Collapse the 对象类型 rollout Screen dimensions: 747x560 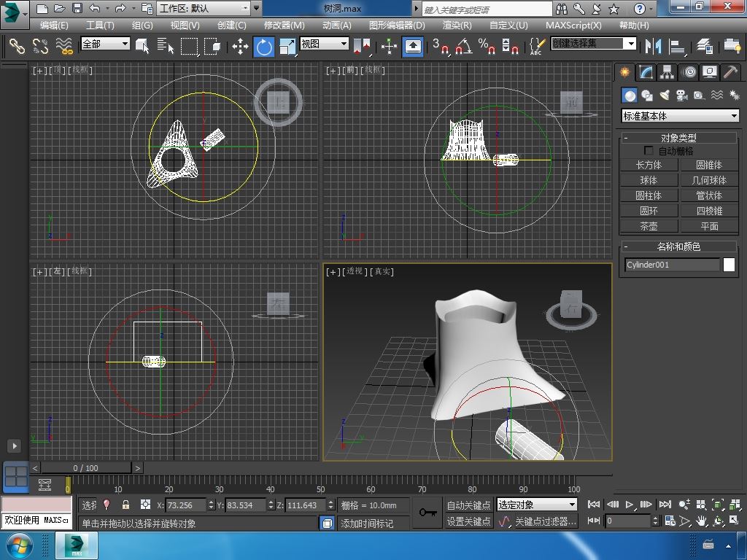tap(678, 138)
